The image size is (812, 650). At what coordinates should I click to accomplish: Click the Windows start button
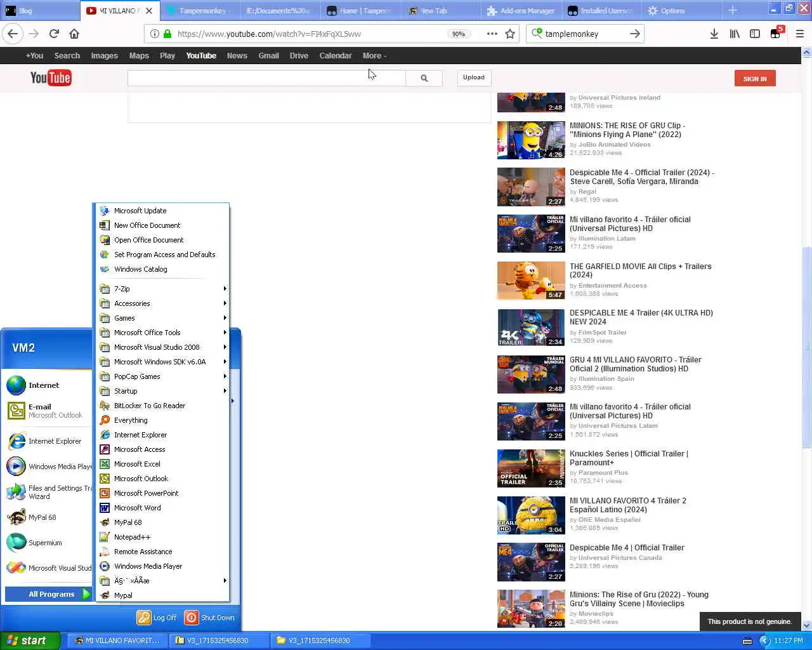(30, 640)
